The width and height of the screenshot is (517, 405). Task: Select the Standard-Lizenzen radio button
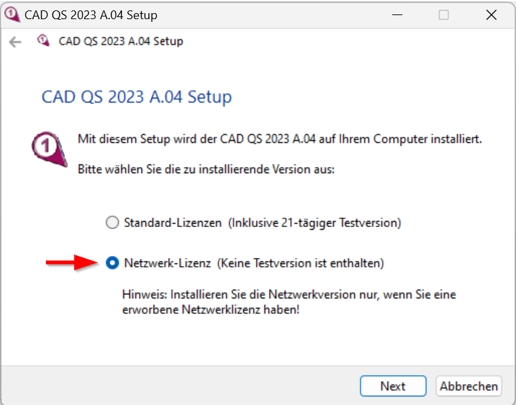tap(112, 222)
